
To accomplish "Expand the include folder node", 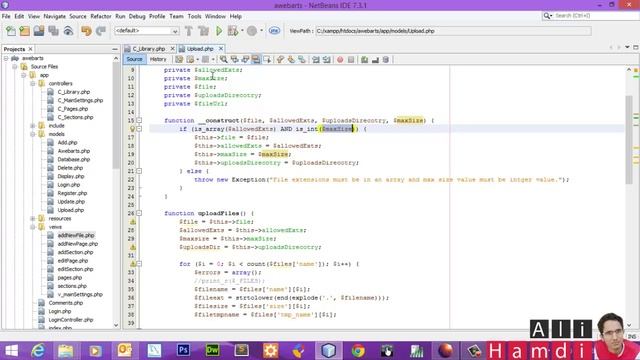I will point(33,126).
